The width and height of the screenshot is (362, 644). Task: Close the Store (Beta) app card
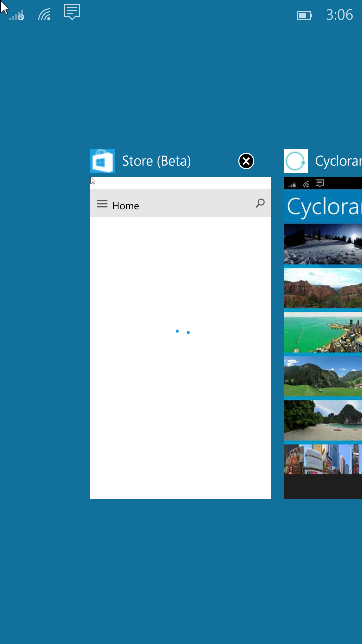pos(246,161)
